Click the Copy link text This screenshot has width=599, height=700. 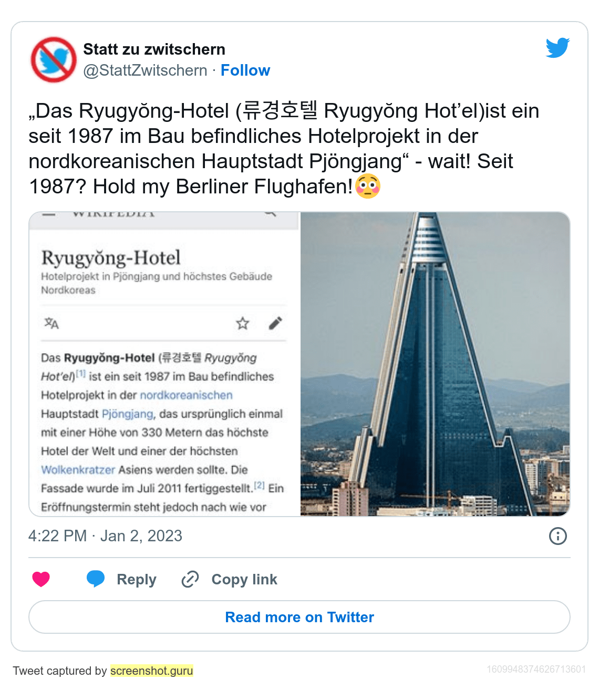(244, 579)
